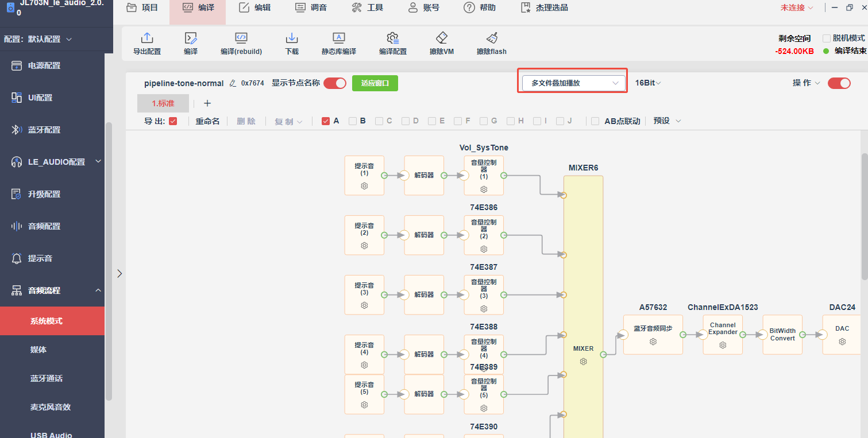The image size is (868, 438).
Task: Open the 工具 menu
Action: 367,8
